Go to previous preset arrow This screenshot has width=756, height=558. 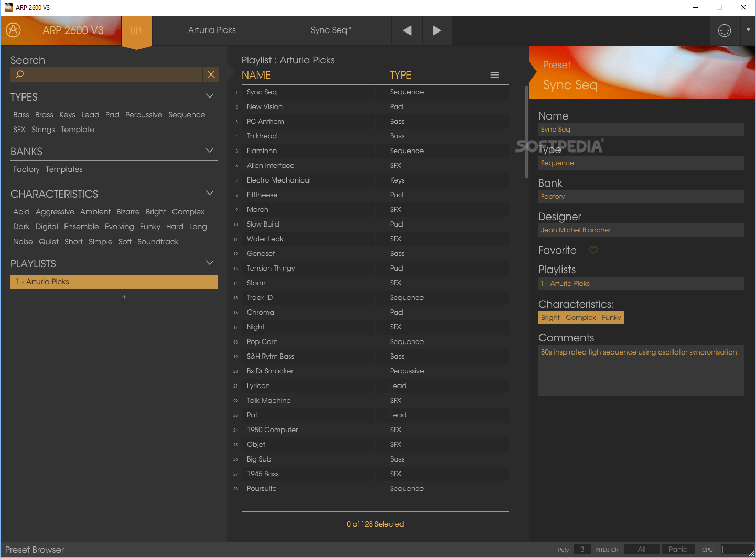click(407, 30)
